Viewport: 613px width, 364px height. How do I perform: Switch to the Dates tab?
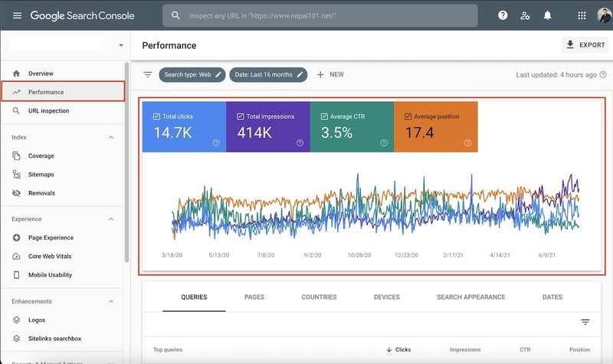coord(552,297)
